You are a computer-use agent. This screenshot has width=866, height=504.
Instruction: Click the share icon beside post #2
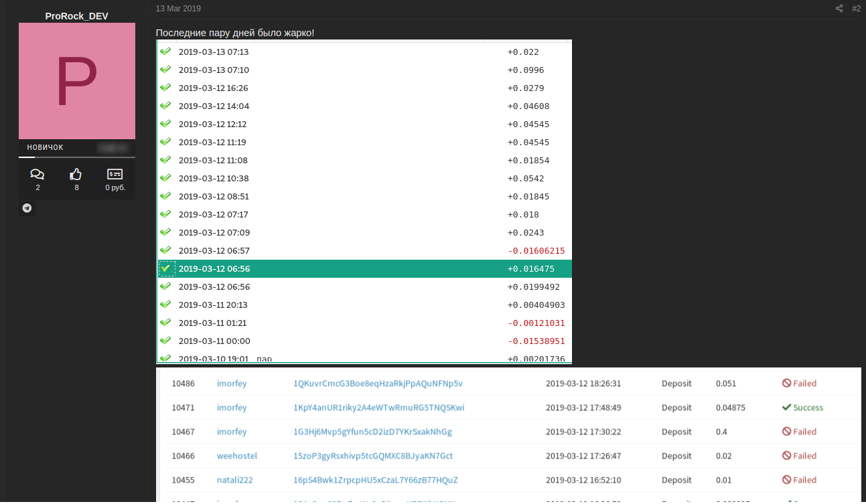(839, 9)
